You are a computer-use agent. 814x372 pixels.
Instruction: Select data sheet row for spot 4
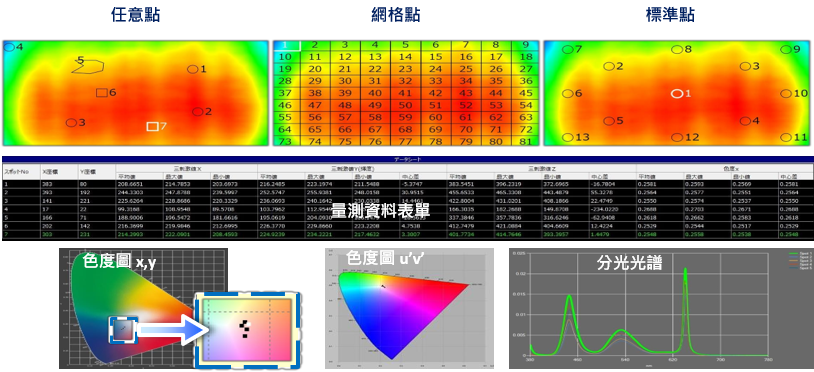pos(407,210)
